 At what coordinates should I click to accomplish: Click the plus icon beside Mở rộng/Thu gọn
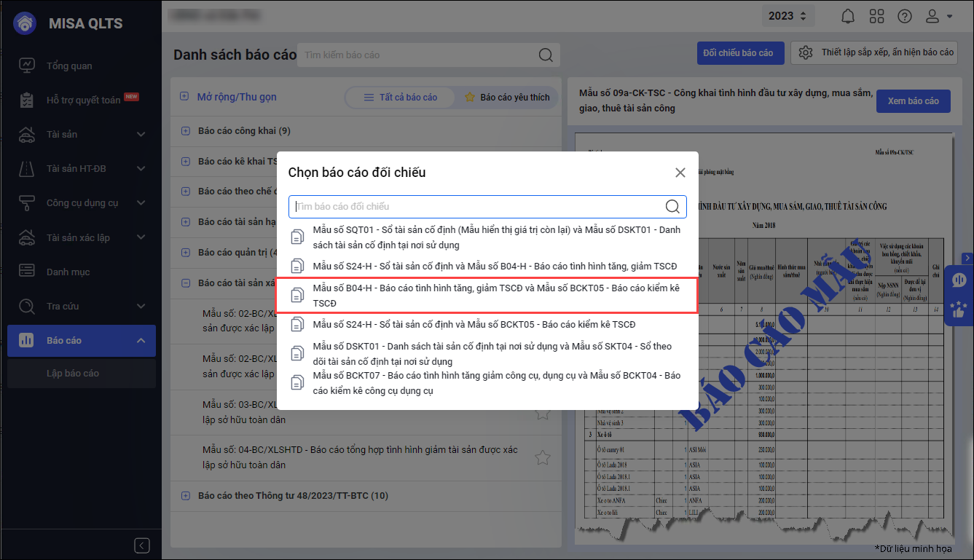[184, 97]
